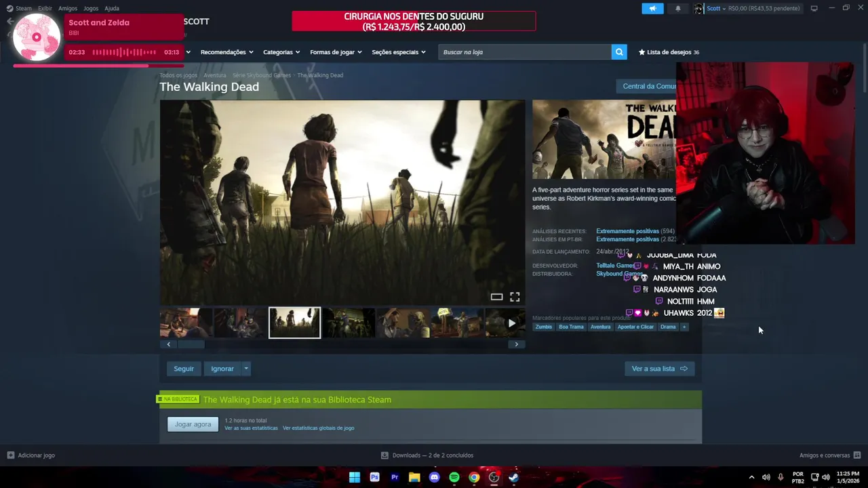Enter fullscreen on the screenshot viewer
Image resolution: width=868 pixels, height=488 pixels.
(515, 297)
